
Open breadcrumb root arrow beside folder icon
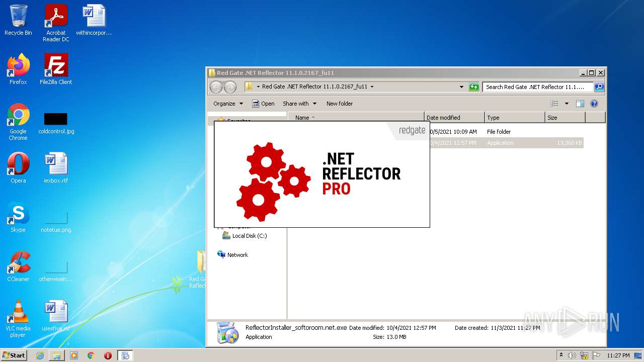(x=258, y=86)
